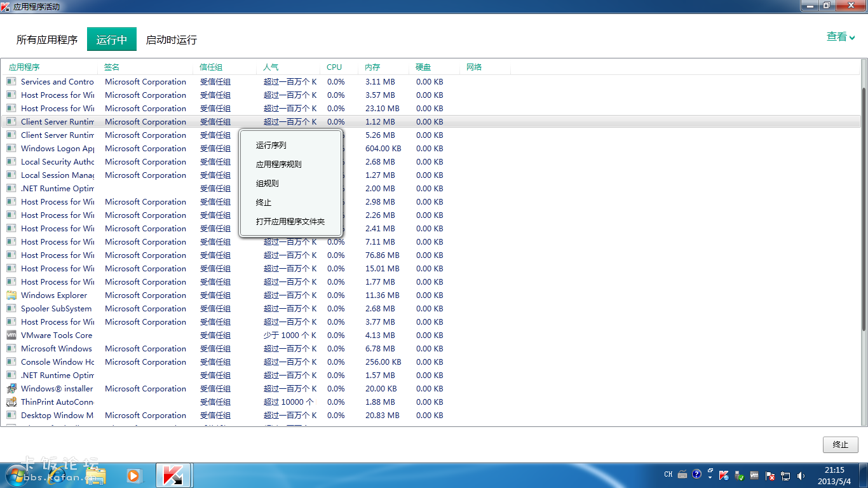The image size is (868, 488).
Task: Select the 运行中 tab
Action: click(x=112, y=39)
